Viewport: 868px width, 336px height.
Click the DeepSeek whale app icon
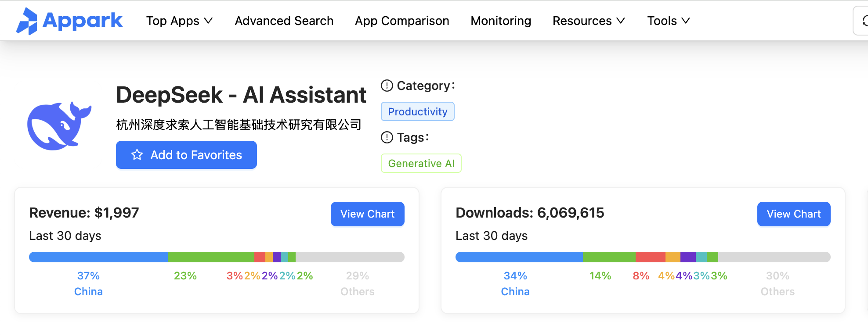[59, 126]
